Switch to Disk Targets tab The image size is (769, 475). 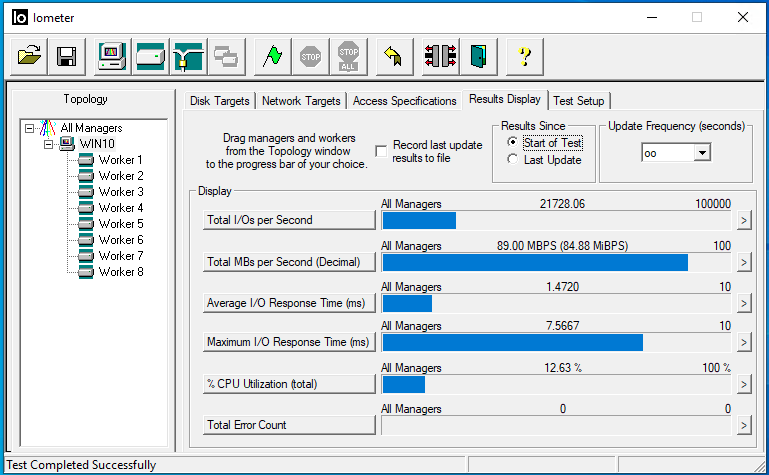pyautogui.click(x=220, y=101)
